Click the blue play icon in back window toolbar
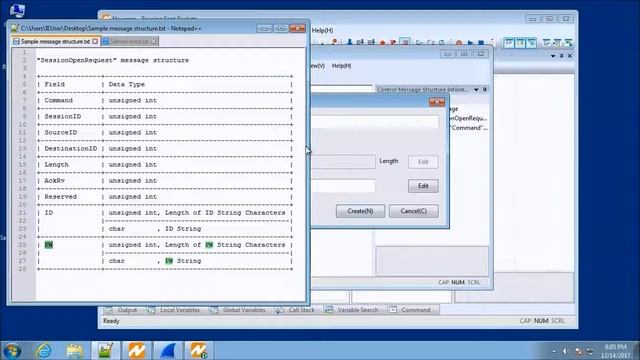The width and height of the screenshot is (640, 360). [470, 42]
